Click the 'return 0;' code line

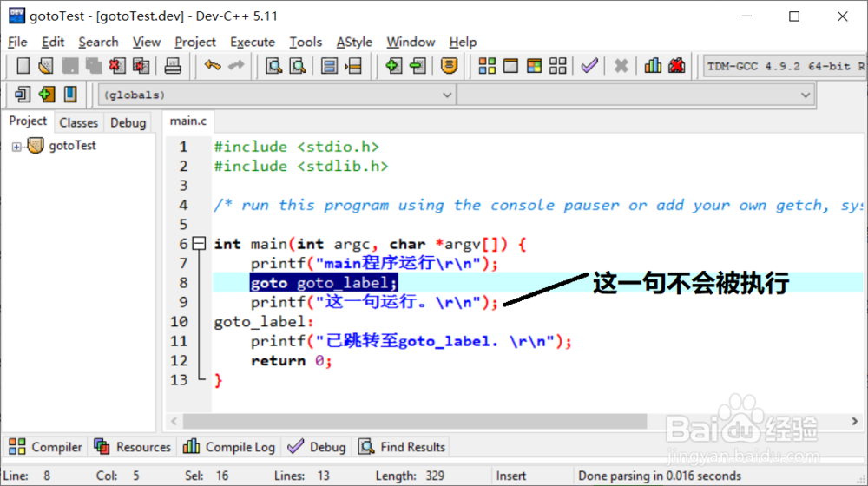[x=291, y=361]
